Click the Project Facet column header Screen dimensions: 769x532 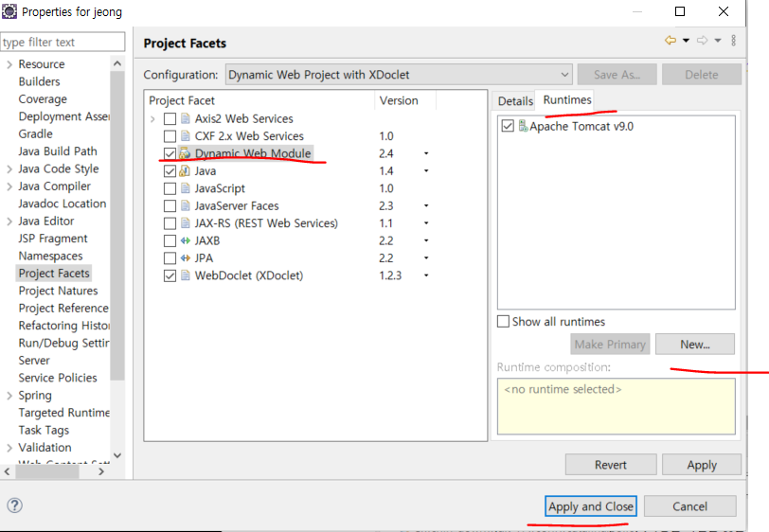tap(259, 100)
